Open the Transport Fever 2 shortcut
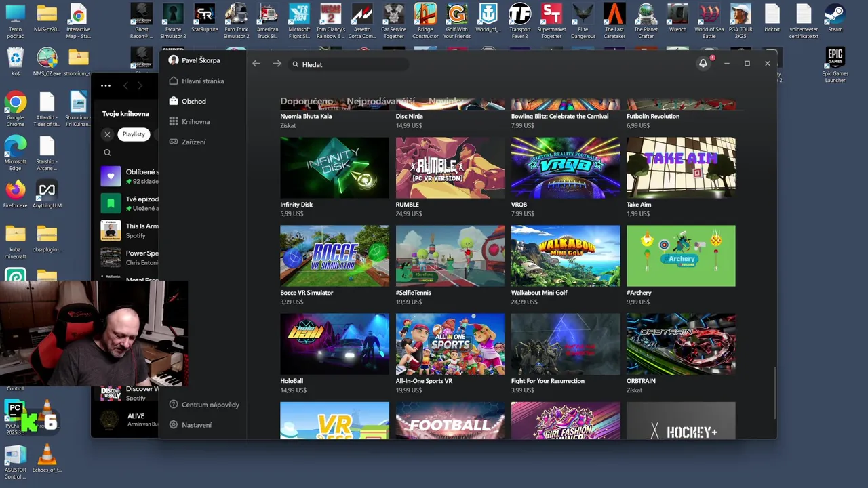868x488 pixels. [520, 20]
